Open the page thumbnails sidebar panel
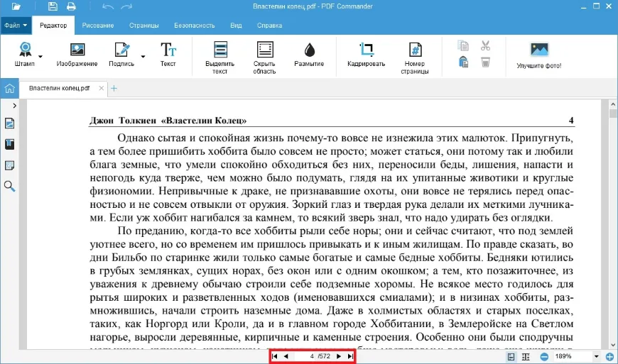The image size is (618, 364). pos(9,123)
